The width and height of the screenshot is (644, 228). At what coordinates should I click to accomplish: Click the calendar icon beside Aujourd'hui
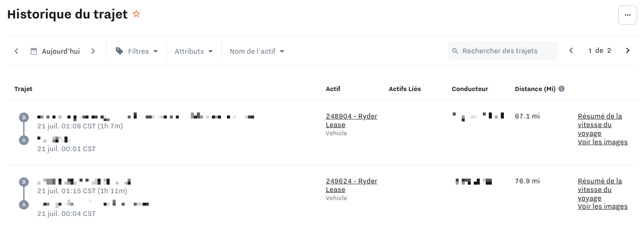point(34,51)
